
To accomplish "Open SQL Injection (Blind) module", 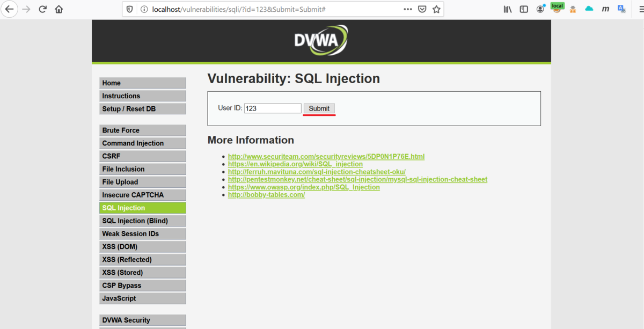I will 143,221.
